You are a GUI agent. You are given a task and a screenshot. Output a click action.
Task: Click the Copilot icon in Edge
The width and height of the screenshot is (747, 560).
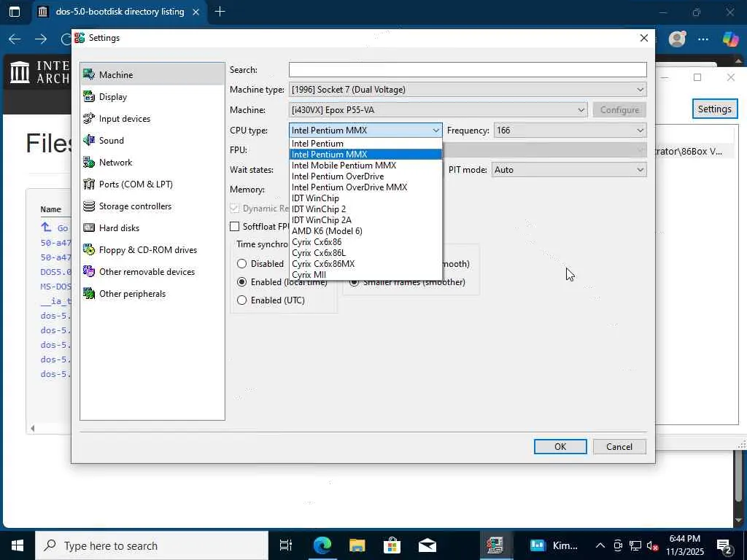(x=730, y=39)
